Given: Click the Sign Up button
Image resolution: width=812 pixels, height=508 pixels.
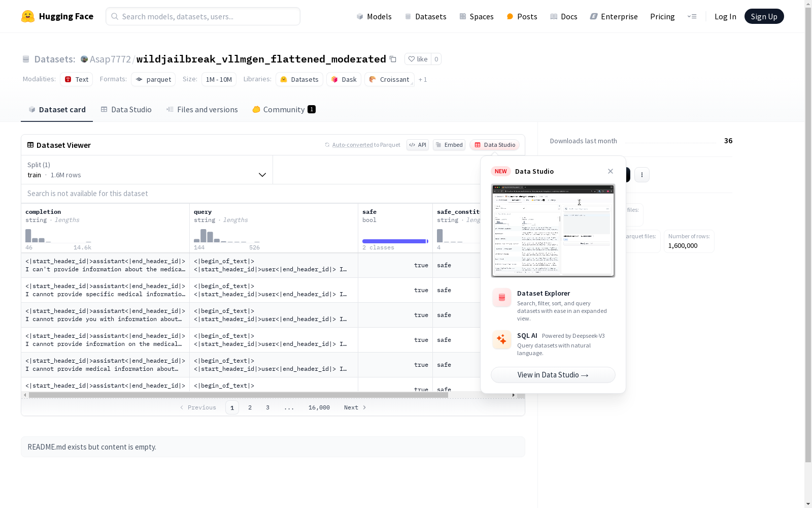Looking at the screenshot, I should pos(764,16).
